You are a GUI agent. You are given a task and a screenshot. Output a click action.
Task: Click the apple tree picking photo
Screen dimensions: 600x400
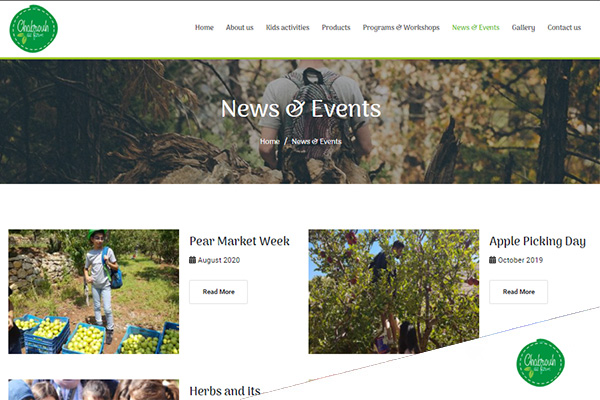pyautogui.click(x=394, y=291)
